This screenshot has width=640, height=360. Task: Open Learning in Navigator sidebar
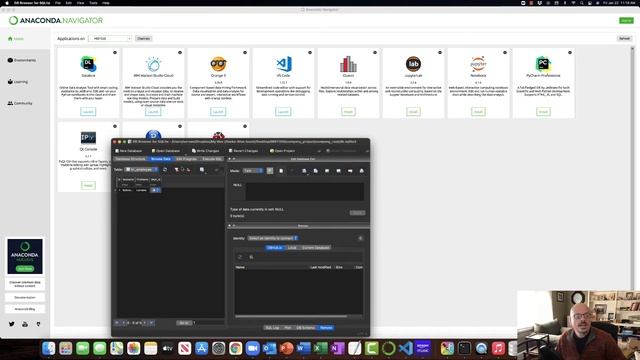point(18,82)
